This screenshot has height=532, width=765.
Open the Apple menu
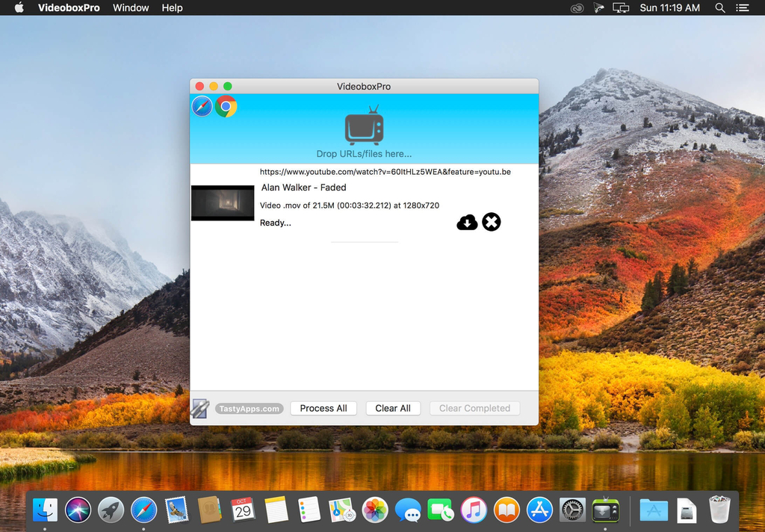pyautogui.click(x=19, y=7)
